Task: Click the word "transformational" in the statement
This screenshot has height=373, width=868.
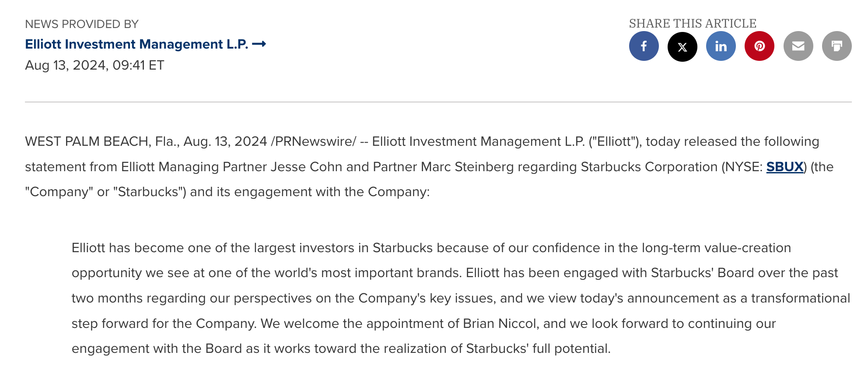Action: 800,298
